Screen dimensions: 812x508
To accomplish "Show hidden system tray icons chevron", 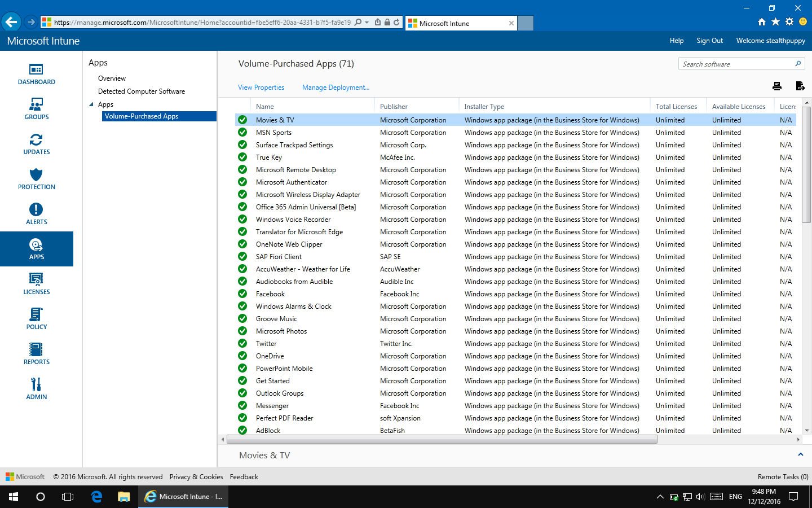I will coord(660,497).
